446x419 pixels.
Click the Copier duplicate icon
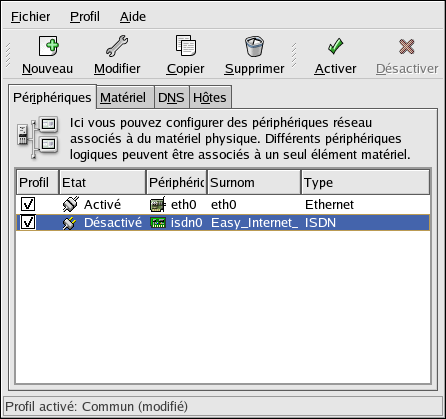[x=186, y=46]
